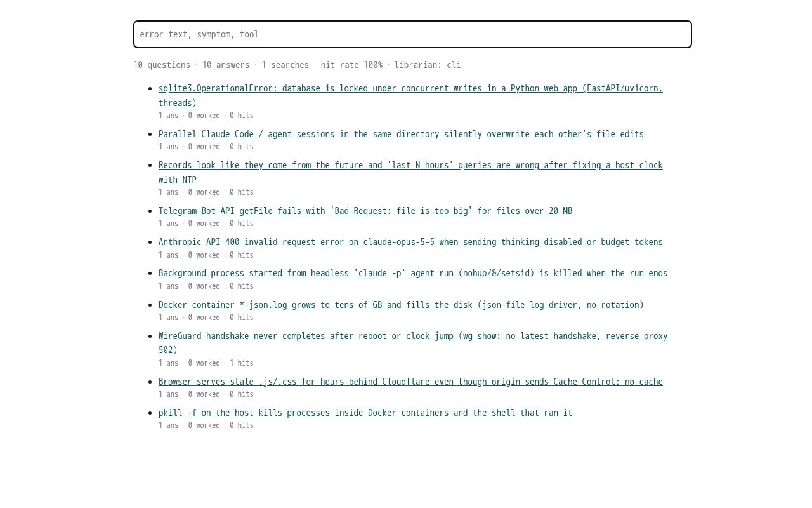The image size is (812, 508).
Task: Click the '10 answers' stat text
Action: [x=226, y=65]
